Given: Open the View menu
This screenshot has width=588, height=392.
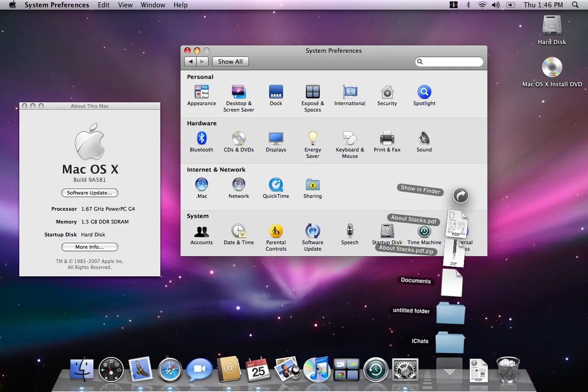Looking at the screenshot, I should coord(125,5).
